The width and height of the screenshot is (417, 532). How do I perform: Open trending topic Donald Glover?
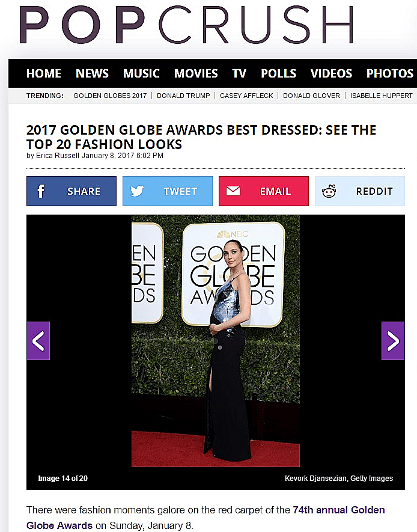[x=312, y=96]
